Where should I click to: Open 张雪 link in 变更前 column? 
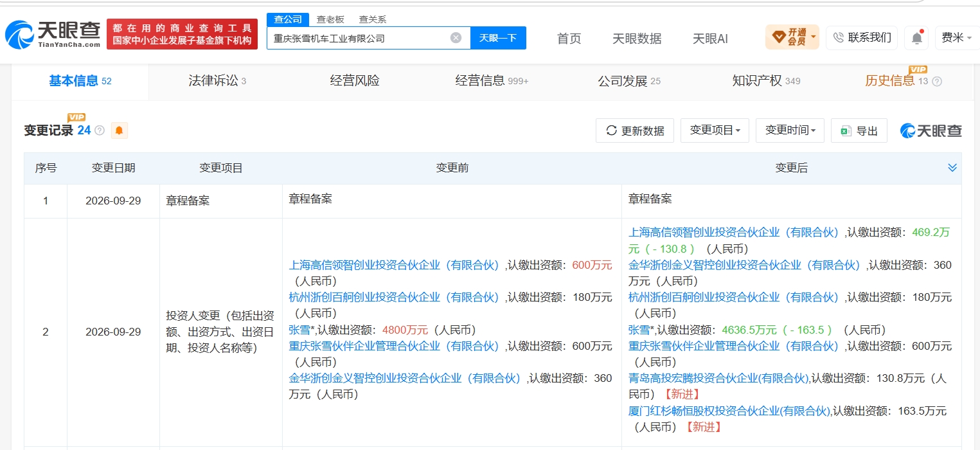[301, 330]
